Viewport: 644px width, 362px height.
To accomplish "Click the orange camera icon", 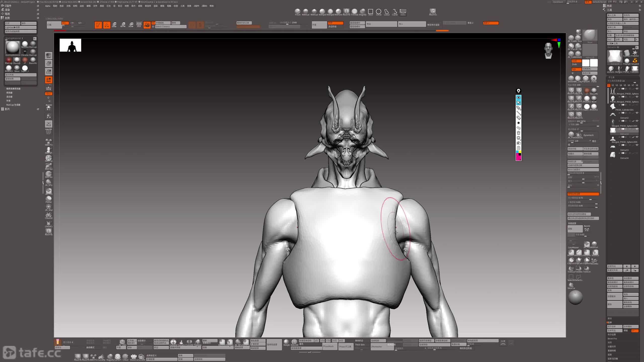I will [x=147, y=25].
